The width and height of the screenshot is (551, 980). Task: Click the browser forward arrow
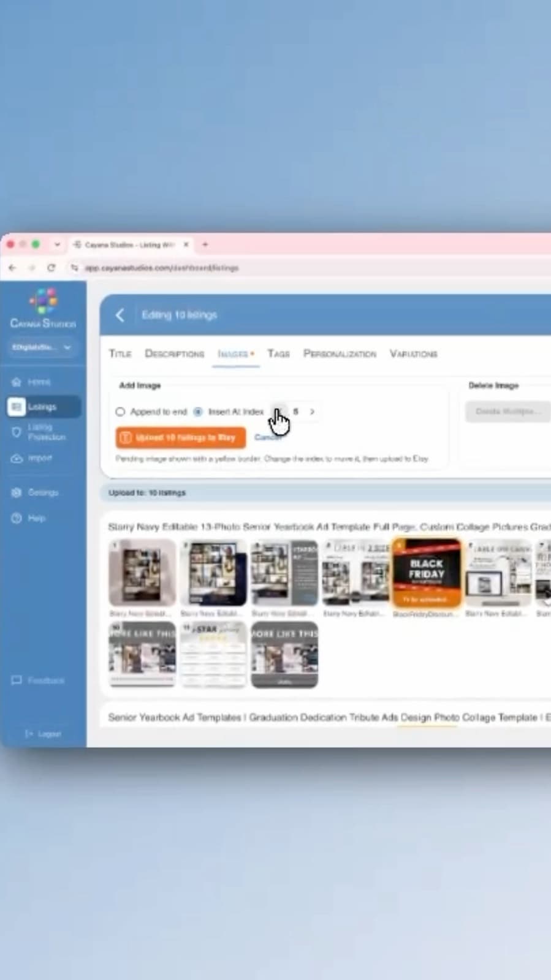32,268
